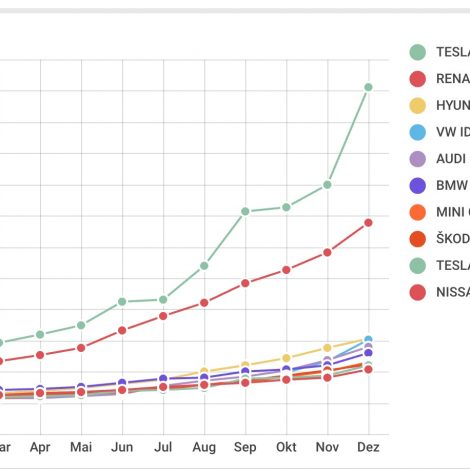Select the top green line's Dez data point
Image resolution: width=470 pixels, height=470 pixels.
click(368, 87)
